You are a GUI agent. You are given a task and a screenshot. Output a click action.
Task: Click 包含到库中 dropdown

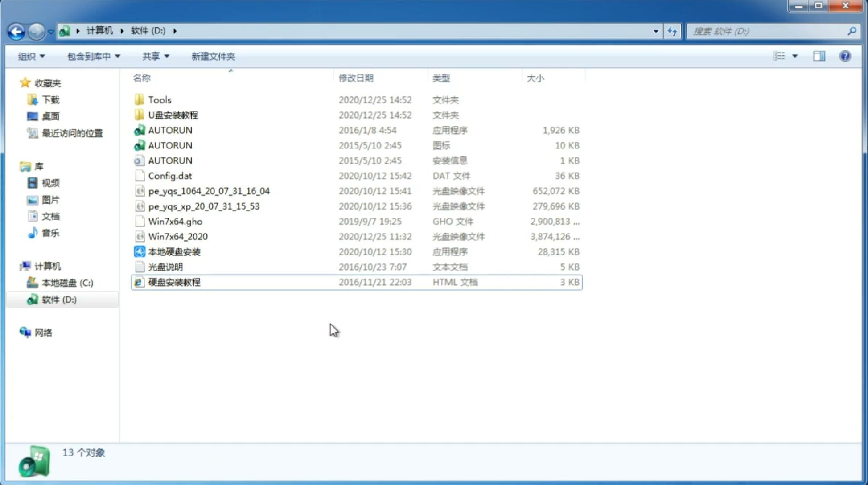pos(92,56)
